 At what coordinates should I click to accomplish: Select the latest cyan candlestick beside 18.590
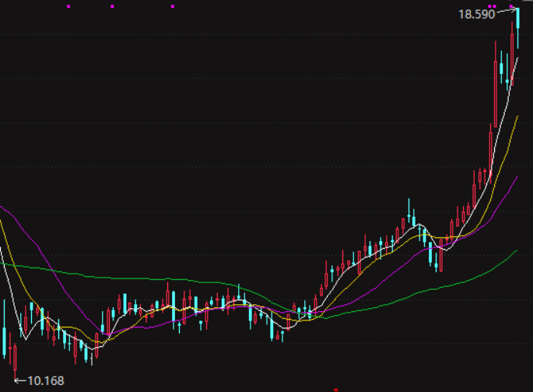click(518, 28)
